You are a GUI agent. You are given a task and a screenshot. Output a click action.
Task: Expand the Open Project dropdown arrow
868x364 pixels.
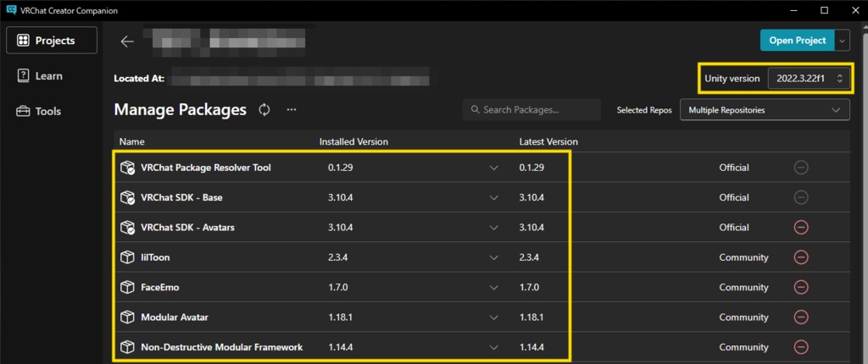coord(842,41)
